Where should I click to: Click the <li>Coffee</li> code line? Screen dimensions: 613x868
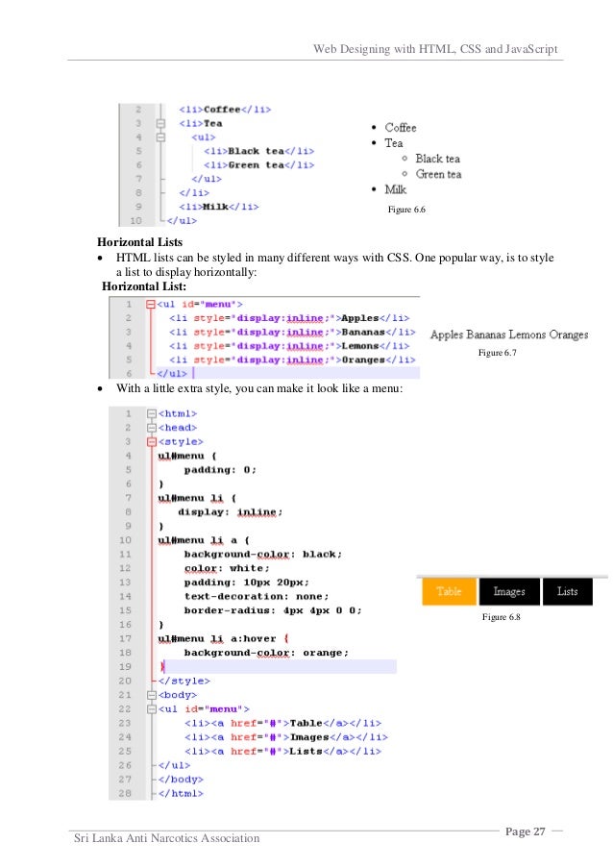225,110
